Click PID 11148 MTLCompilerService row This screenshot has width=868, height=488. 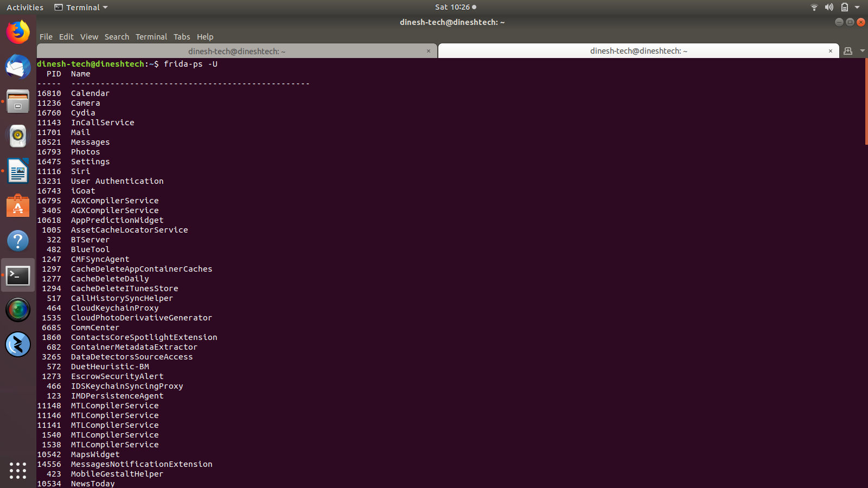pyautogui.click(x=98, y=406)
